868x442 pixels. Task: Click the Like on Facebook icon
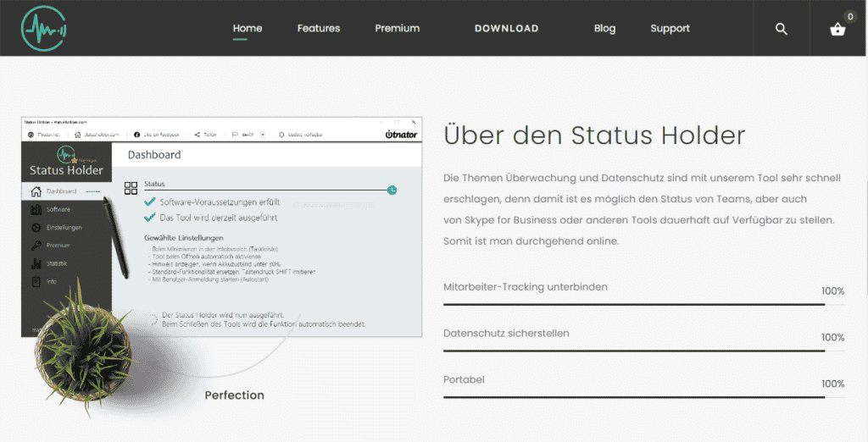pos(136,135)
